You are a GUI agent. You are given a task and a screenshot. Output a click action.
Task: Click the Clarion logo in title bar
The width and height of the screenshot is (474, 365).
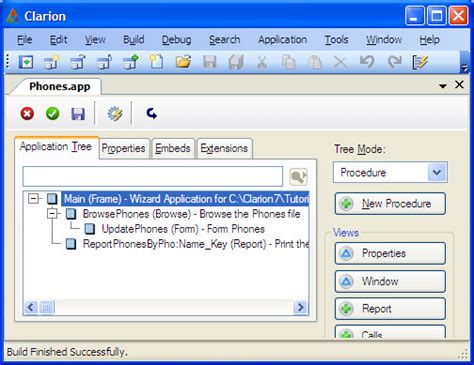coord(13,16)
